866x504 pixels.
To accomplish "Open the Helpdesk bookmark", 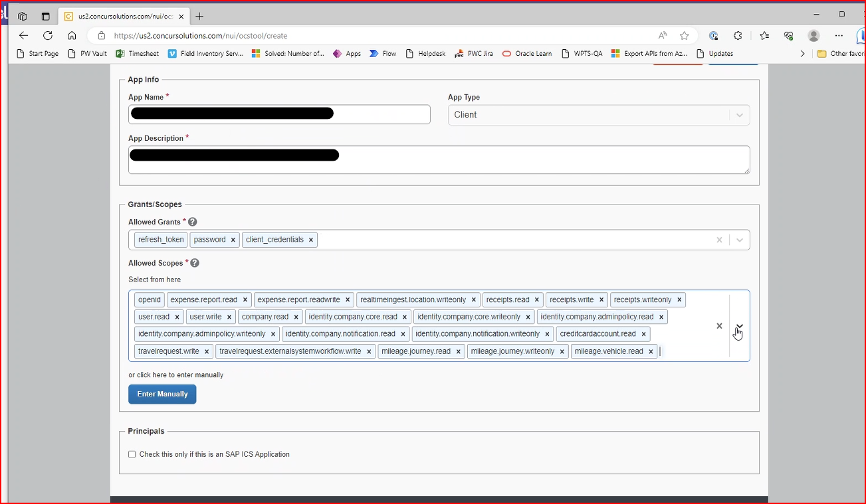I will point(425,54).
